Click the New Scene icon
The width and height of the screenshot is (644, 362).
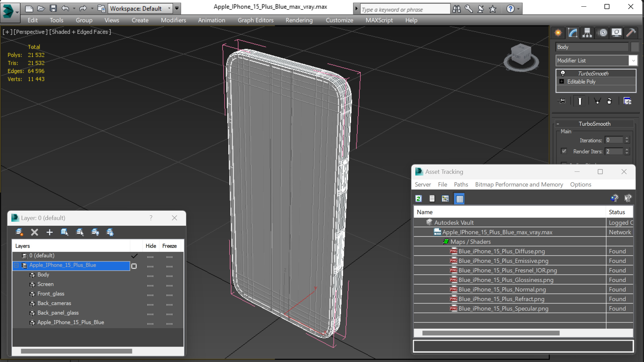tap(29, 8)
